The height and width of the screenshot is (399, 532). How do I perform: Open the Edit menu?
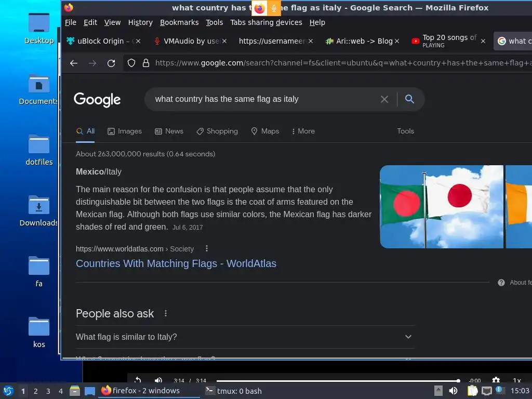90,22
